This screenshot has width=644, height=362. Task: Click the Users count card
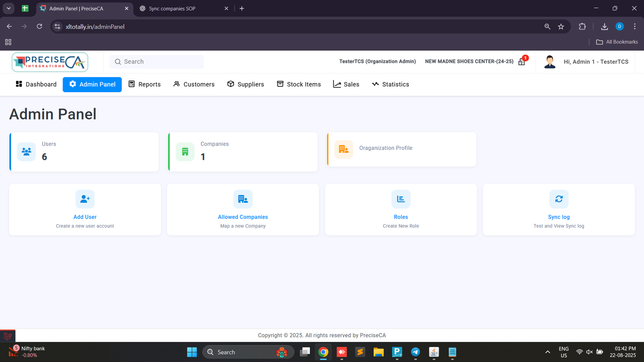(x=84, y=152)
